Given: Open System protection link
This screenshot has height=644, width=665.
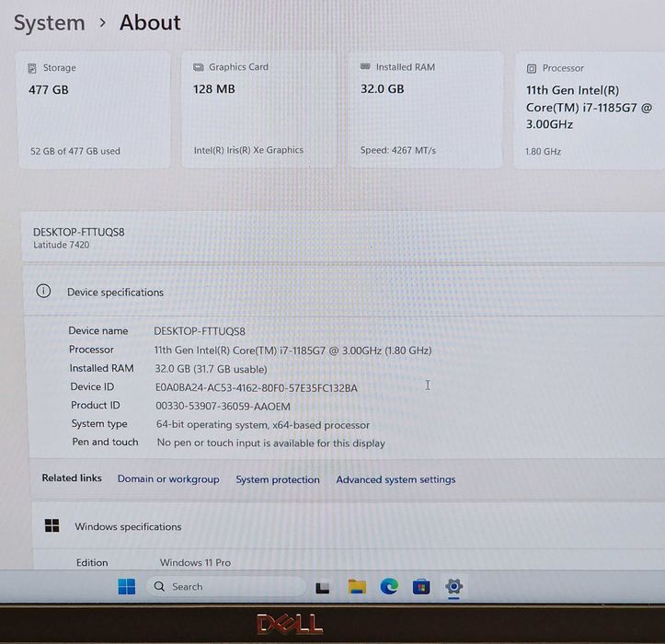Looking at the screenshot, I should (278, 479).
